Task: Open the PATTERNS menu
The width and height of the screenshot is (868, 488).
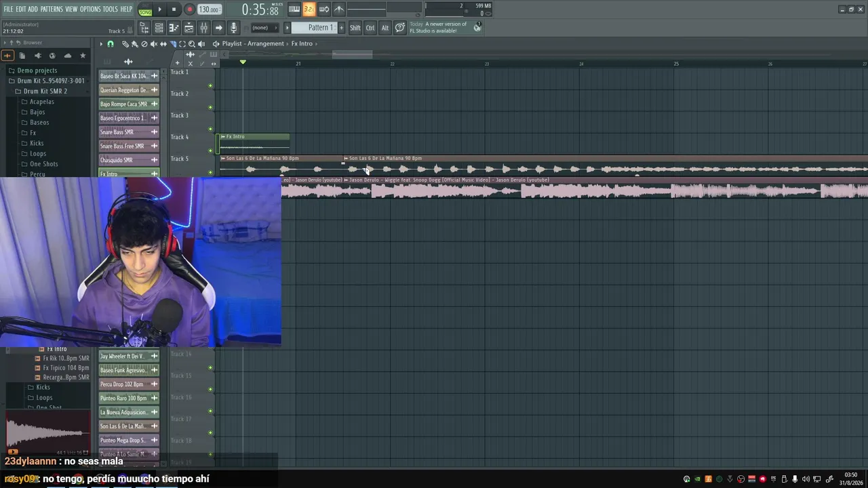Action: (52, 9)
